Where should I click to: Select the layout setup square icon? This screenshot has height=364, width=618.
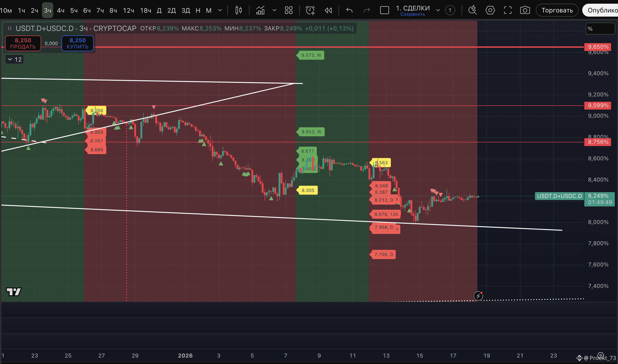coord(384,10)
